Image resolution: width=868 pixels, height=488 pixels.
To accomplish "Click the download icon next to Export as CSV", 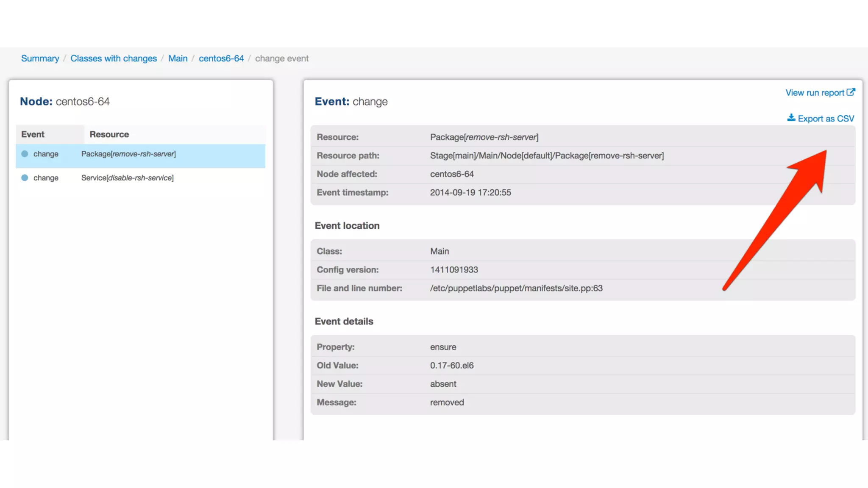I will click(791, 118).
